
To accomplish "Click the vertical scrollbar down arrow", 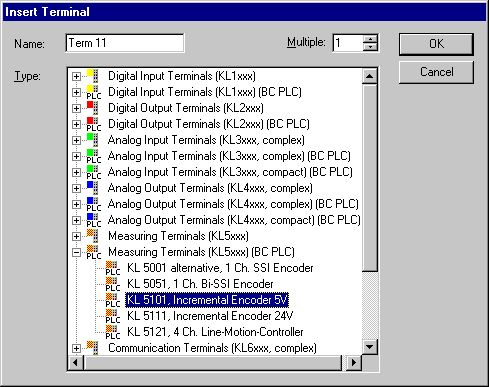I will coord(369,347).
